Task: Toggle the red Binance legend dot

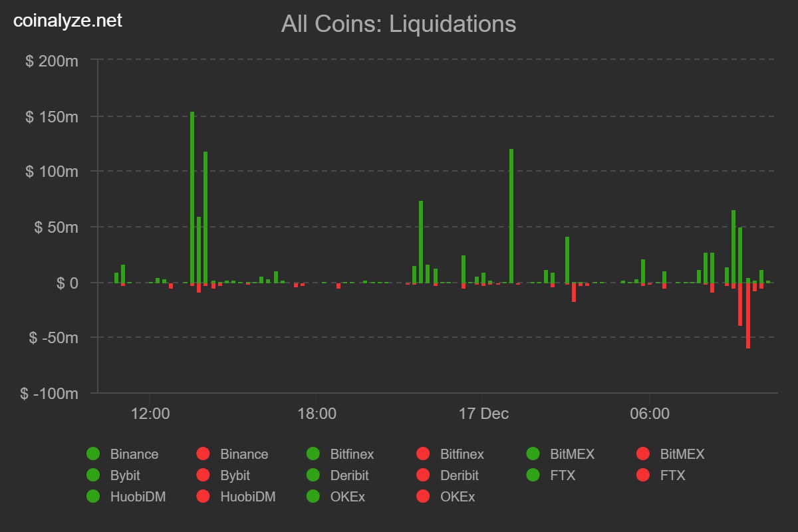Action: (x=203, y=454)
